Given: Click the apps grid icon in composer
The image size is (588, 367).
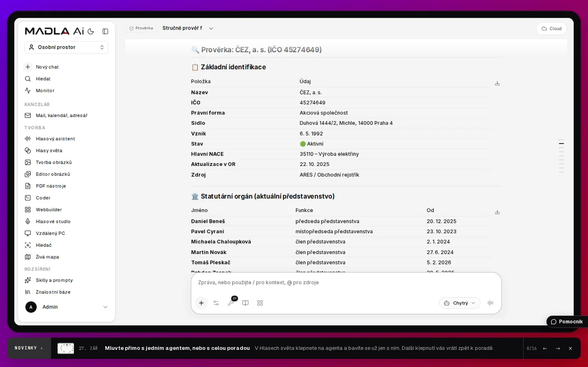Looking at the screenshot, I should tap(260, 303).
